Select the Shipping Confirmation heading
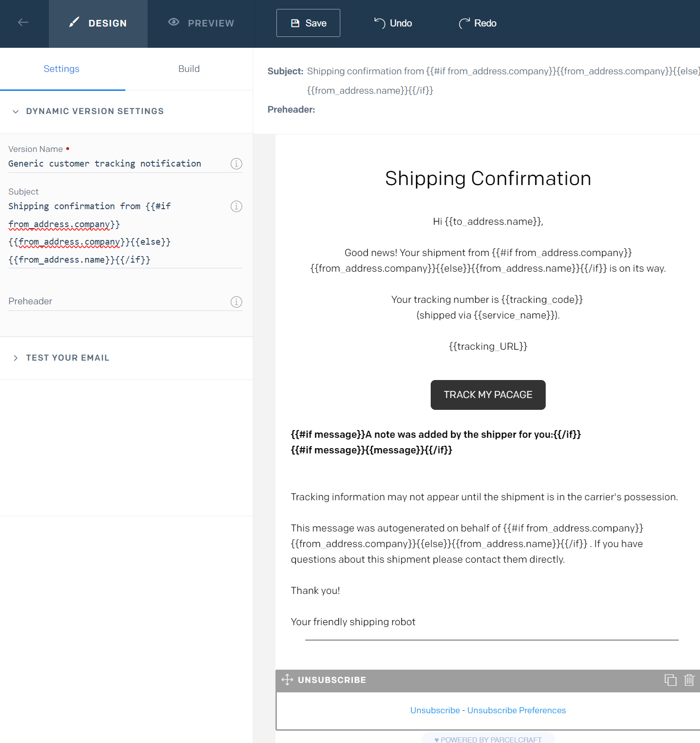Screen dimensions: 700x743 pyautogui.click(x=488, y=178)
